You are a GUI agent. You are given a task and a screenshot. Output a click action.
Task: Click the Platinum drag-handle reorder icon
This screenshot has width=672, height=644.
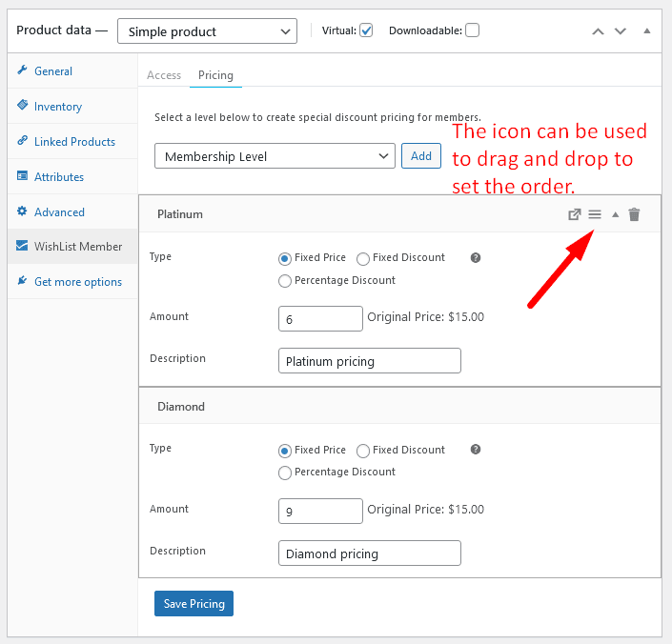coord(595,214)
